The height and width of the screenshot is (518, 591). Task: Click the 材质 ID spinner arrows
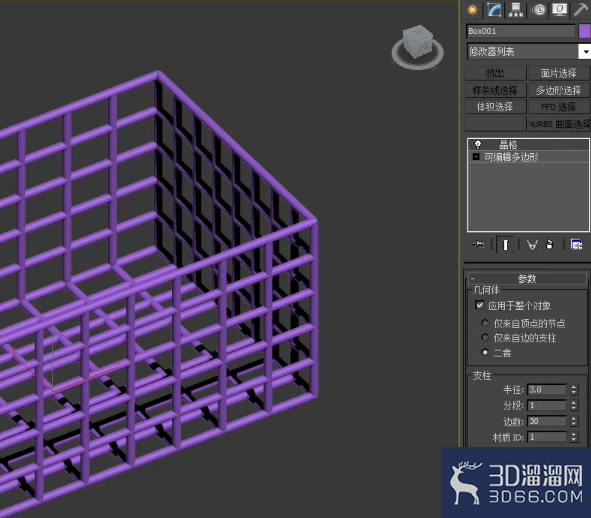(574, 437)
